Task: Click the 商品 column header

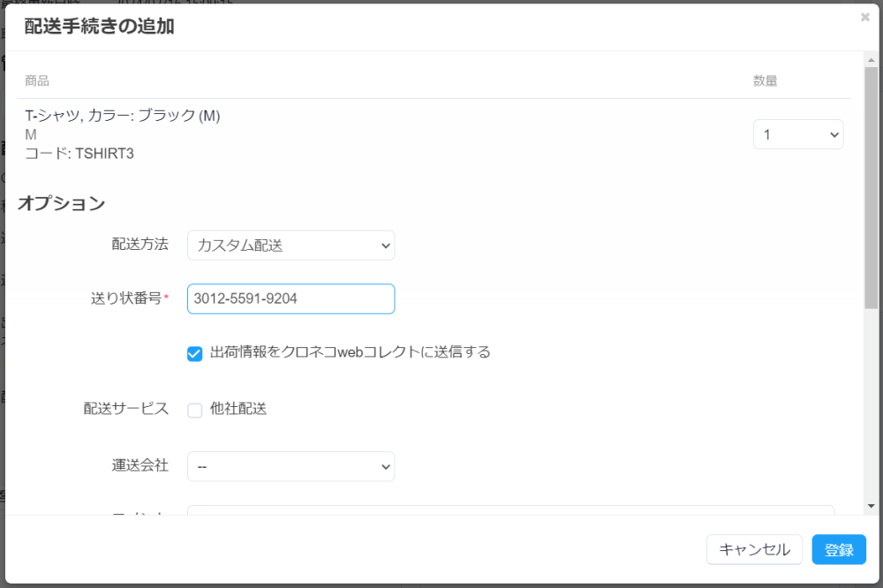Action: tap(36, 80)
